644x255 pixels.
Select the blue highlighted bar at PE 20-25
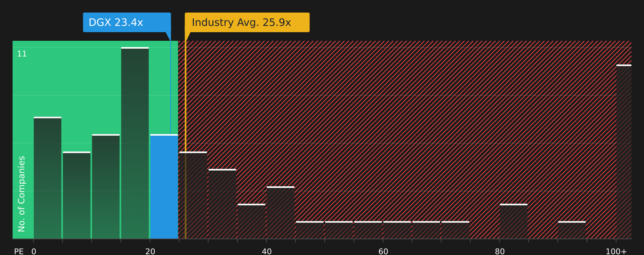click(x=164, y=187)
